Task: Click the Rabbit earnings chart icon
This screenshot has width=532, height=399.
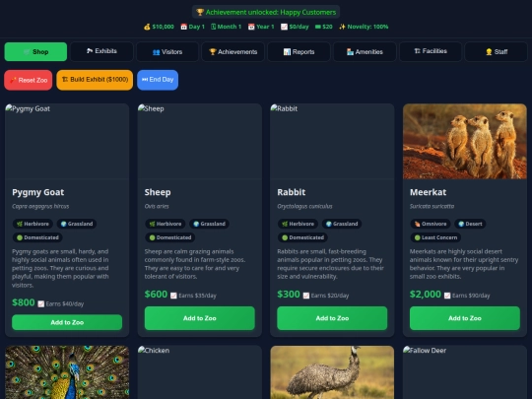Action: click(306, 296)
